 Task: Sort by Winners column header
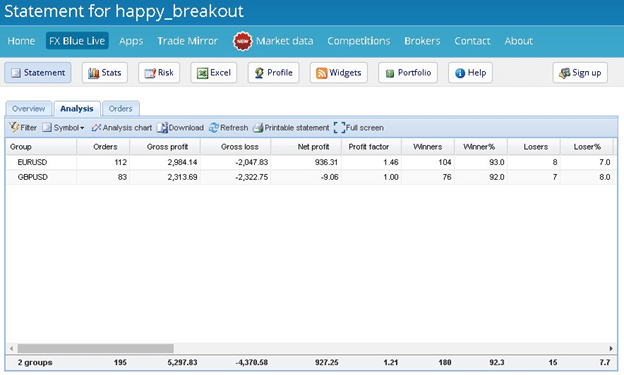coord(428,146)
